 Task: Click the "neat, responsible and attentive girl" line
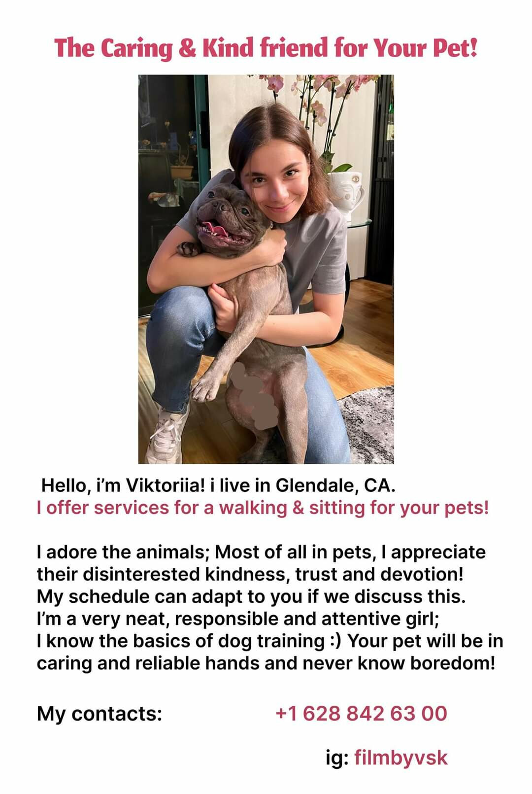pyautogui.click(x=238, y=619)
